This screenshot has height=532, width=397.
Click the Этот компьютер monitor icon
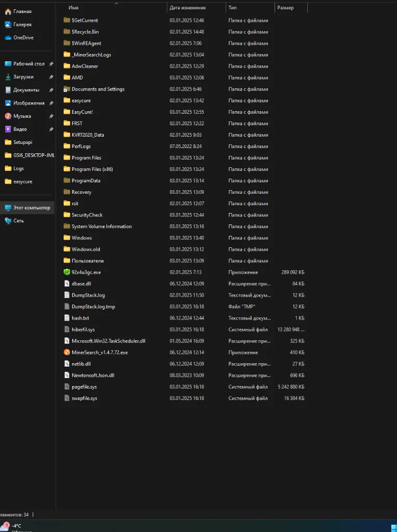(8, 208)
